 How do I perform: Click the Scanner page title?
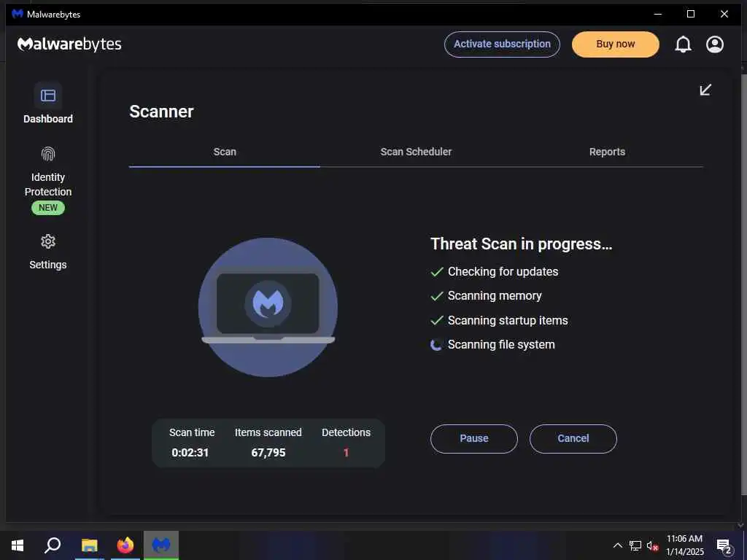161,112
